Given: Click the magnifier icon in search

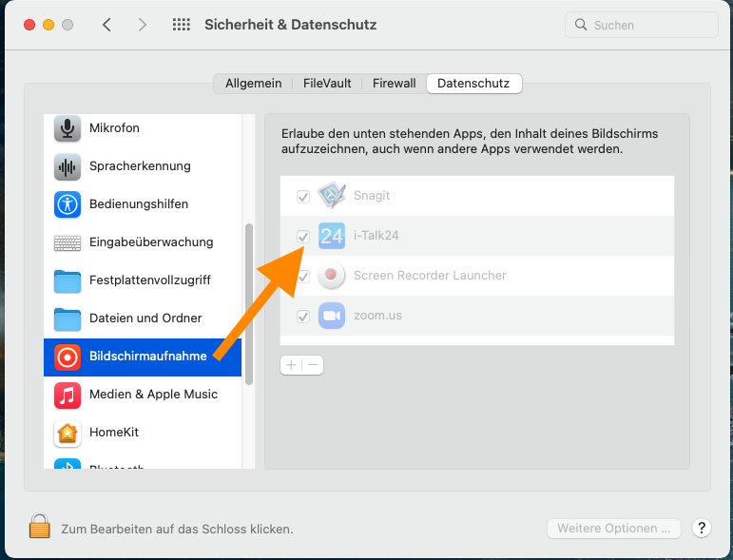Looking at the screenshot, I should (x=581, y=25).
